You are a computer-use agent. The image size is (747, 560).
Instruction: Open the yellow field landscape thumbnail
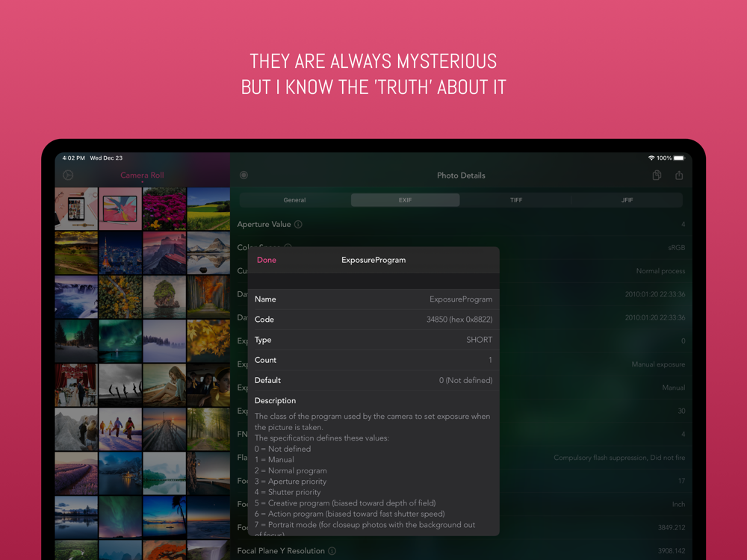click(208, 208)
